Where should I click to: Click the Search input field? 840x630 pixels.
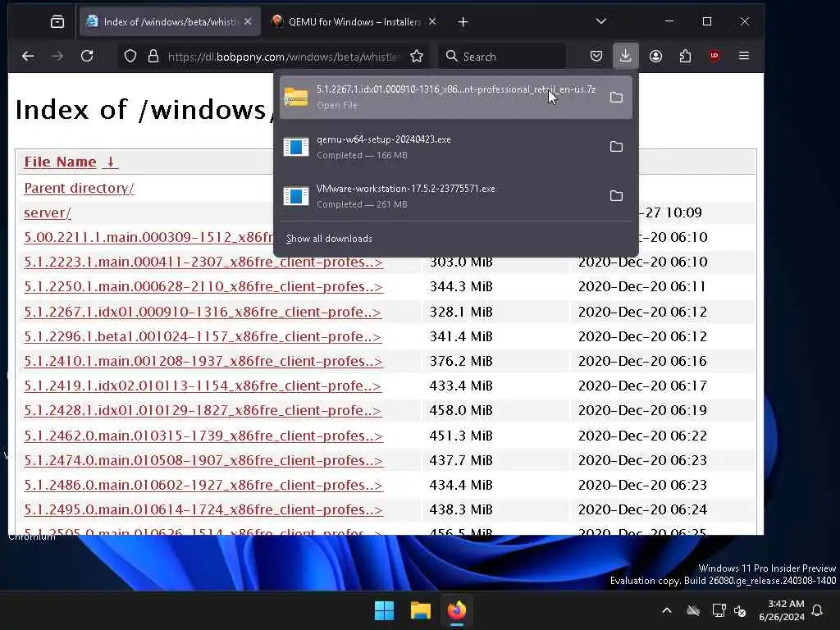point(501,57)
